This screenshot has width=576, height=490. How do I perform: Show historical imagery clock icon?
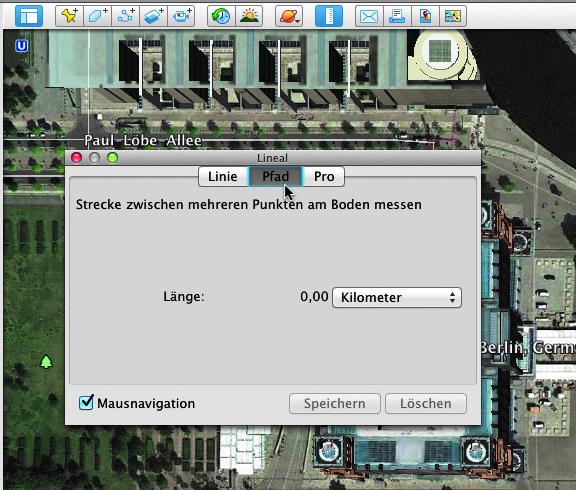pyautogui.click(x=221, y=16)
